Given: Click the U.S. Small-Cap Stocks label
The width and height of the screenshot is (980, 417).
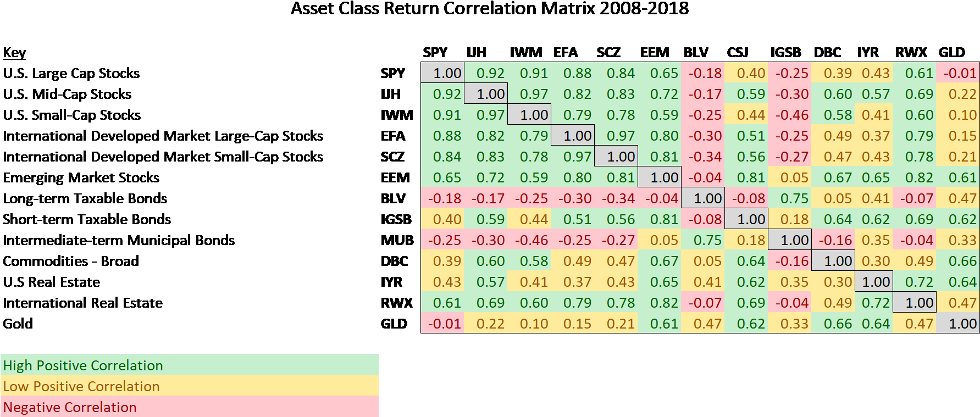Looking at the screenshot, I should (72, 115).
